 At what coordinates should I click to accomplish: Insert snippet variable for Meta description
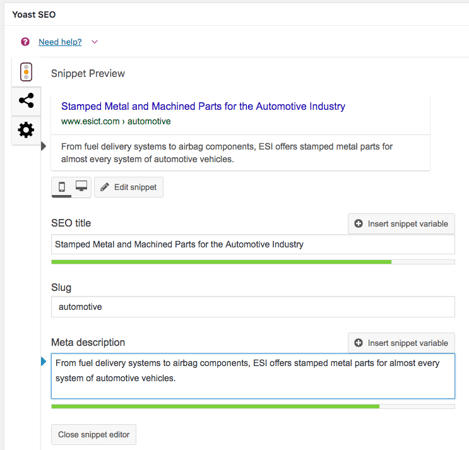coord(401,343)
